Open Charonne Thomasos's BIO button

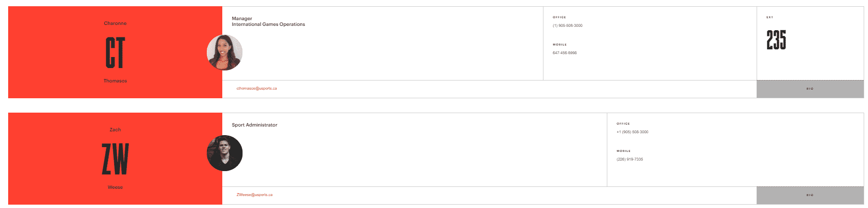[x=810, y=89]
